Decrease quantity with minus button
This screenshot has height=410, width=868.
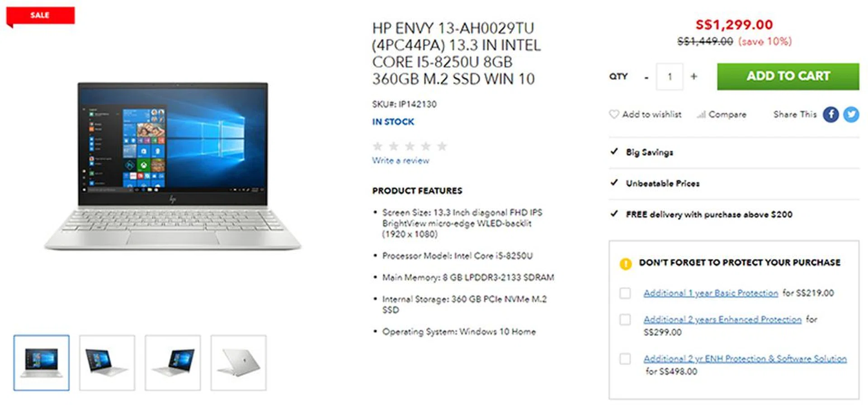point(646,77)
